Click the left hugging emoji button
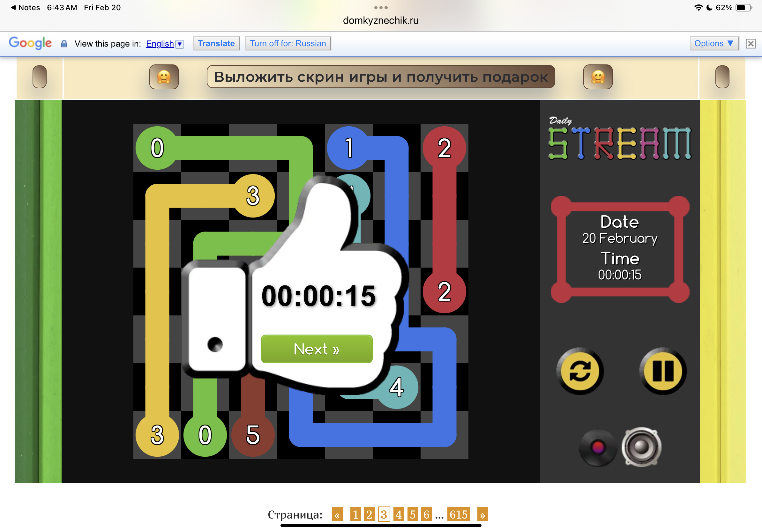Screen dimensions: 762x532 [164, 77]
